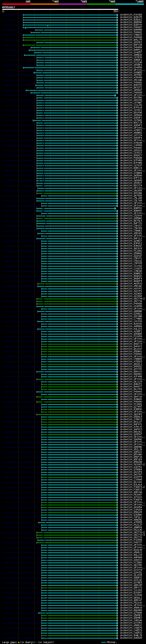Click the white query sequence bar
Image resolution: width=146 pixels, height=644 pixels.
60,9
